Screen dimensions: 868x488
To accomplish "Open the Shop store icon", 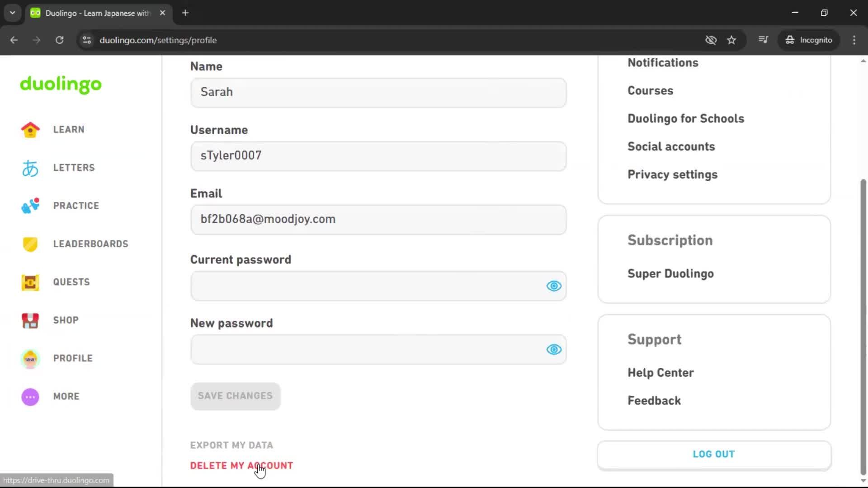I will pos(30,320).
